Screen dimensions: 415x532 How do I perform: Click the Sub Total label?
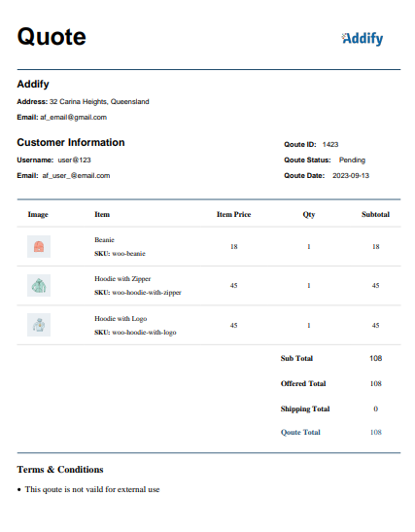click(296, 358)
